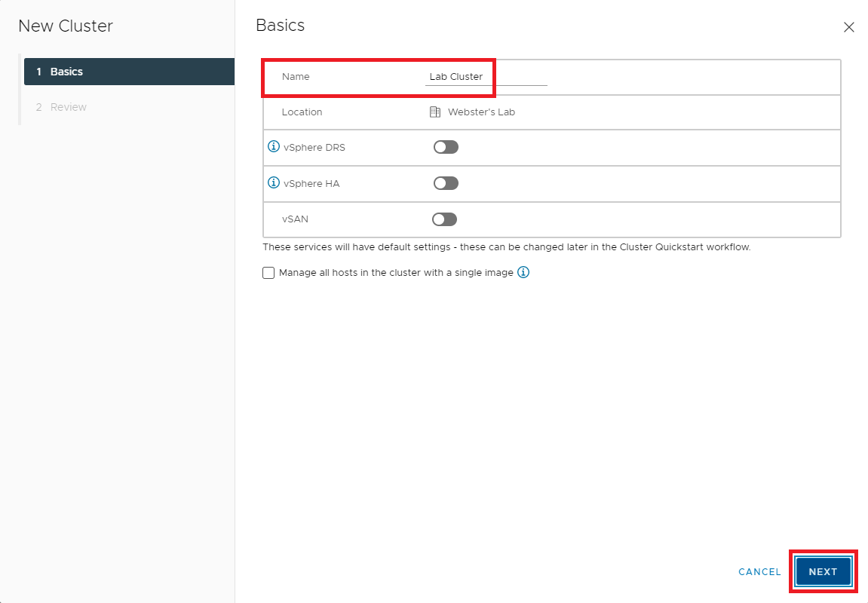Enable the vSphere DRS toggle
The width and height of the screenshot is (868, 603).
(446, 147)
